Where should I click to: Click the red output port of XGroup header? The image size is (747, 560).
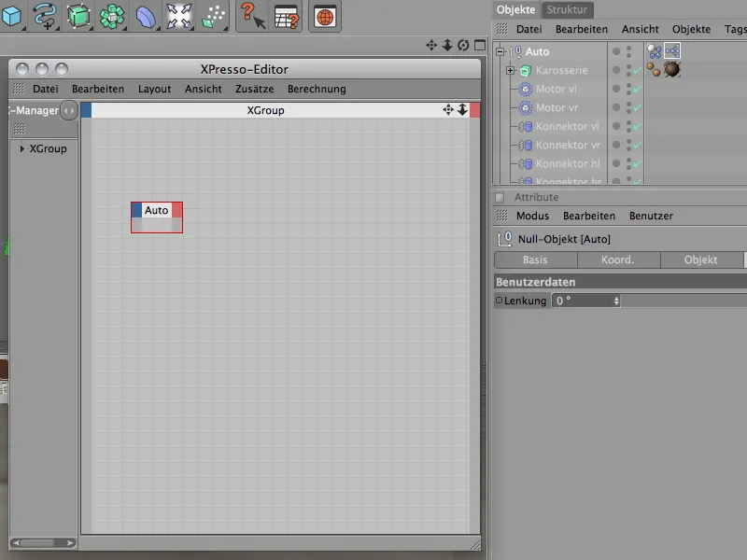coord(474,110)
